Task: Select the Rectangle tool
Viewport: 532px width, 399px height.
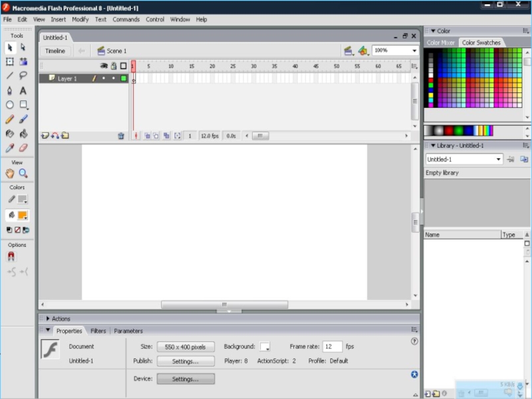Action: point(23,105)
